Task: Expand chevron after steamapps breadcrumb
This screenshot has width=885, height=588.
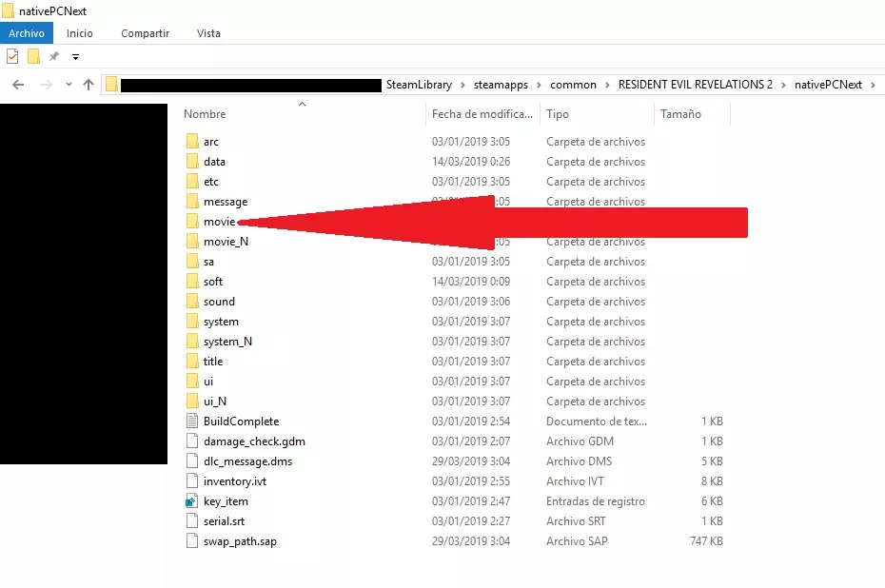Action: tap(539, 86)
